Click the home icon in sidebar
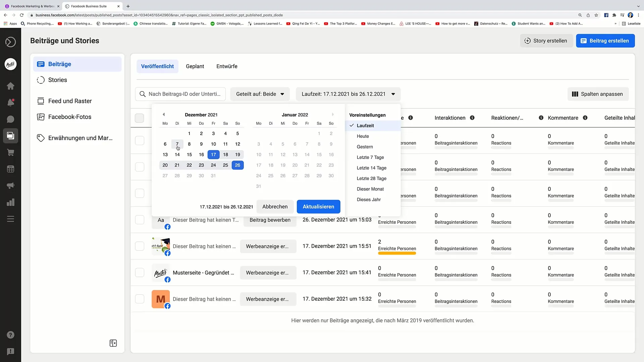Image resolution: width=644 pixels, height=362 pixels. 11,86
